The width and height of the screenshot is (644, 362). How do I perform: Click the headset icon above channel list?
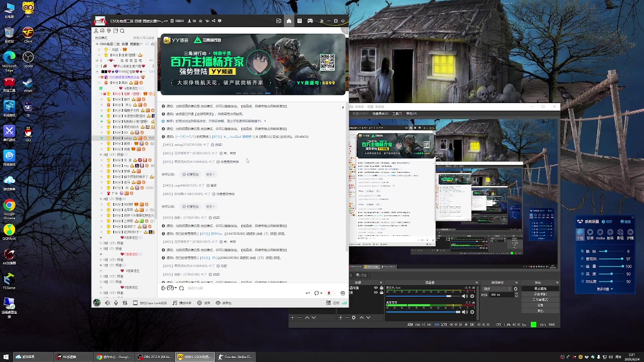103,31
